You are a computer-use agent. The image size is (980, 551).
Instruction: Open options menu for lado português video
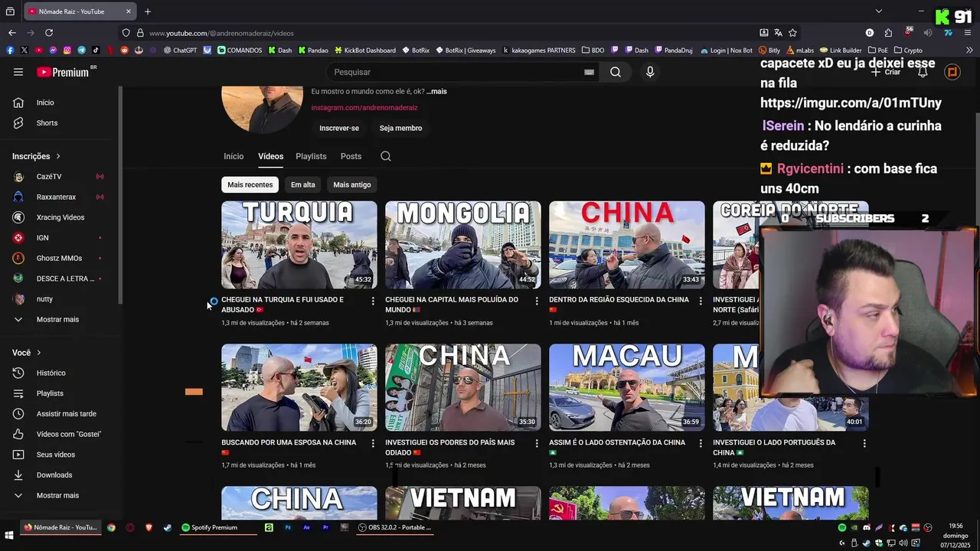pos(864,444)
